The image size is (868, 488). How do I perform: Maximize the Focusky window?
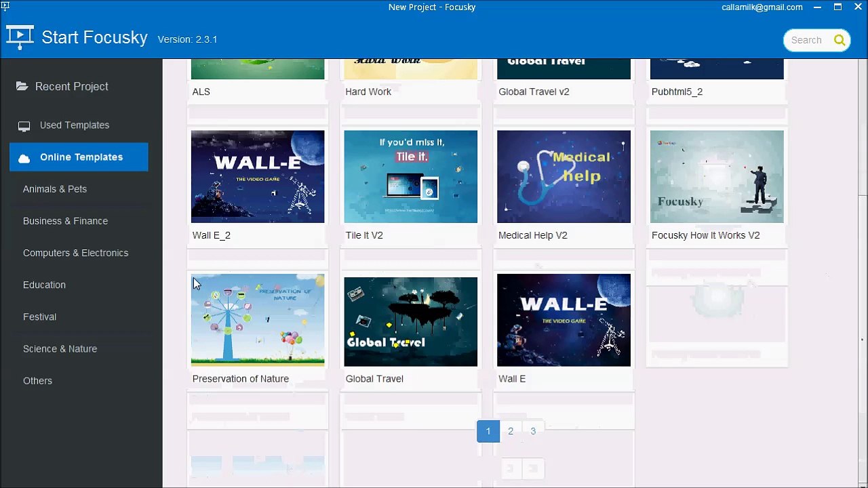pyautogui.click(x=838, y=7)
